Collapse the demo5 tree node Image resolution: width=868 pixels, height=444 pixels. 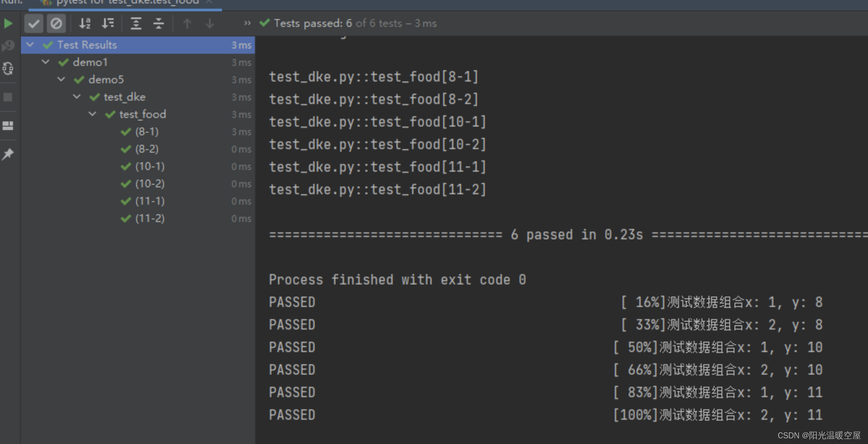coord(61,79)
